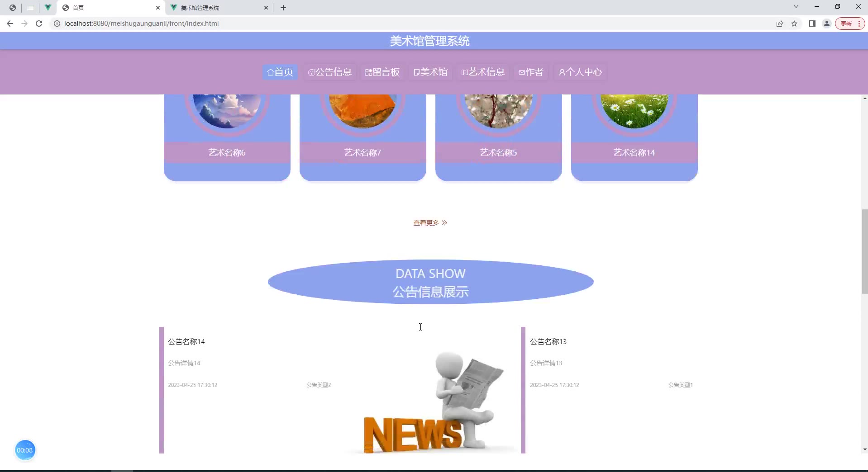Select the pinned Vue tab
The width and height of the screenshot is (868, 472).
coord(48,8)
